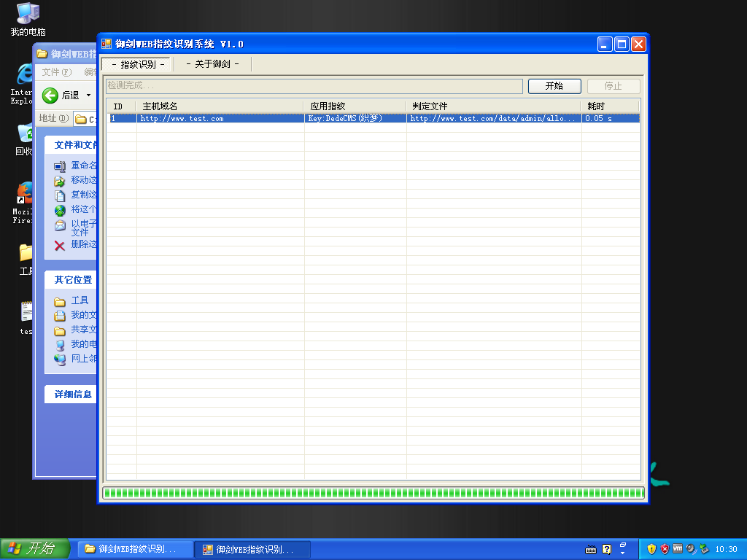Click the system clock showing 10:30

726,549
